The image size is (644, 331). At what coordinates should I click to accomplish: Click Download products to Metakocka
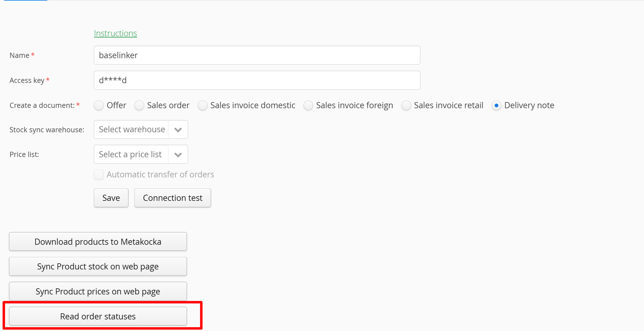[98, 242]
